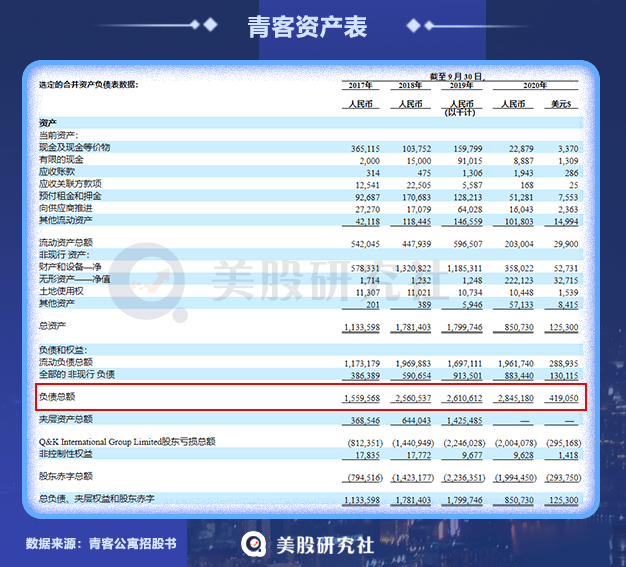Click the 土地使用权 row label
The width and height of the screenshot is (626, 567).
(x=61, y=291)
